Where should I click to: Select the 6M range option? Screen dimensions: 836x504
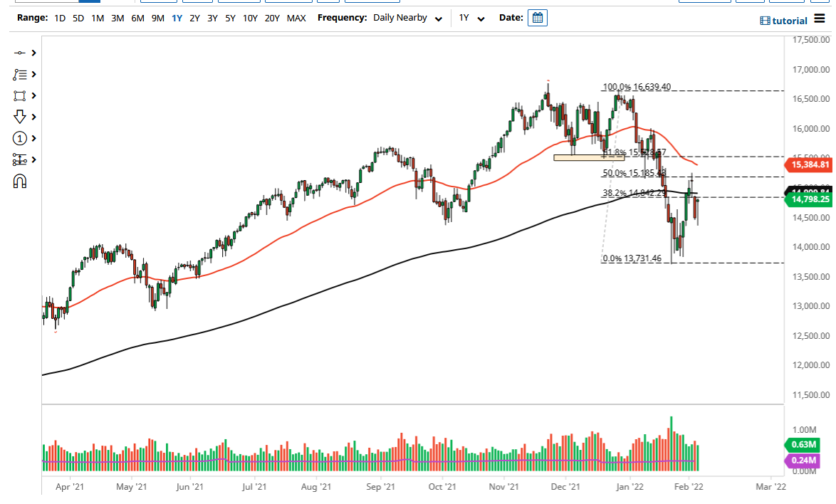coord(139,18)
